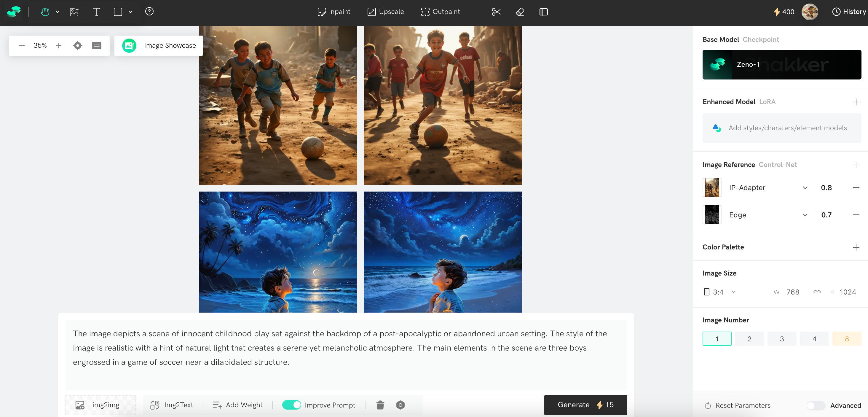The image size is (868, 417).
Task: Enable Advanced mode toggle
Action: pyautogui.click(x=816, y=405)
